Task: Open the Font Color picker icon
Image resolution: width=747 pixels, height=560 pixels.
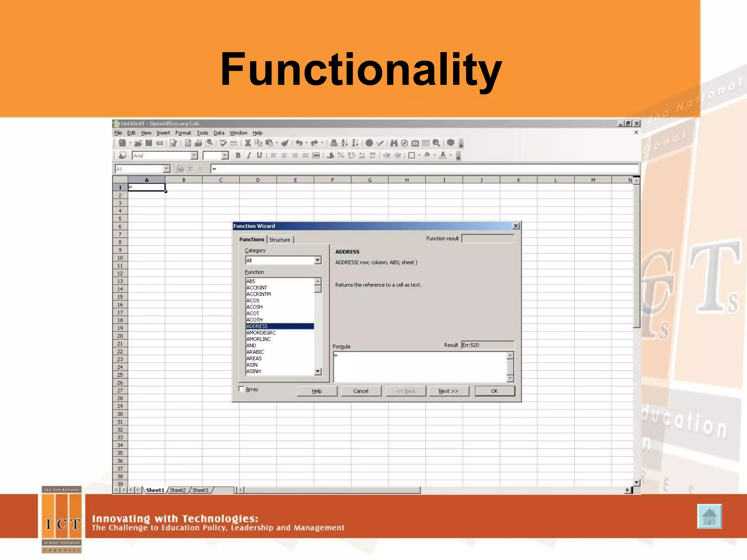Action: pos(443,156)
